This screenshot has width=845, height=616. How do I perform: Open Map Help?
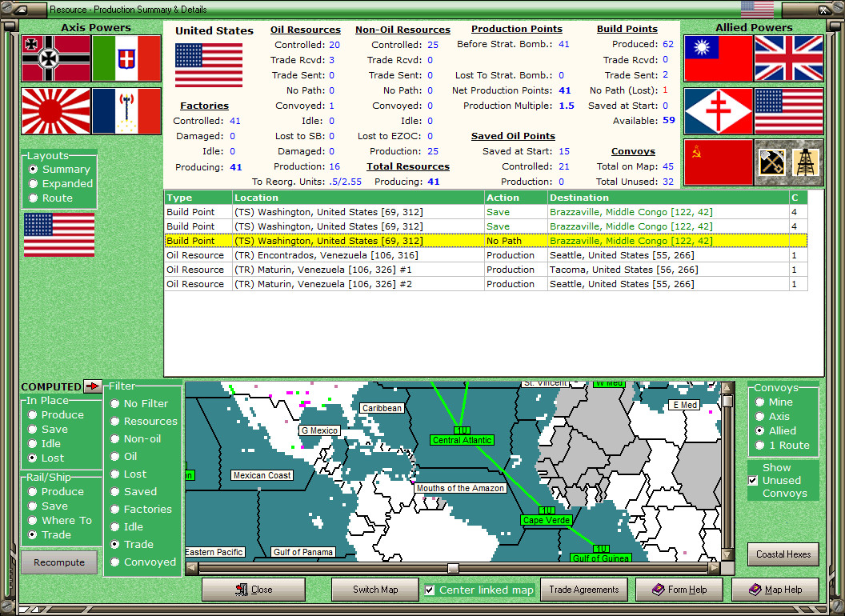click(775, 590)
